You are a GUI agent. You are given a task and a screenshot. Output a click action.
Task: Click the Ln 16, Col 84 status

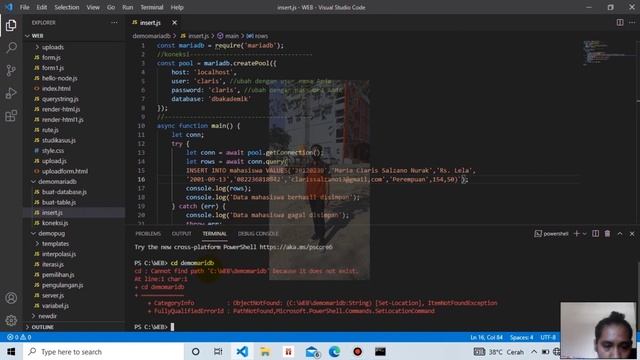pyautogui.click(x=486, y=338)
